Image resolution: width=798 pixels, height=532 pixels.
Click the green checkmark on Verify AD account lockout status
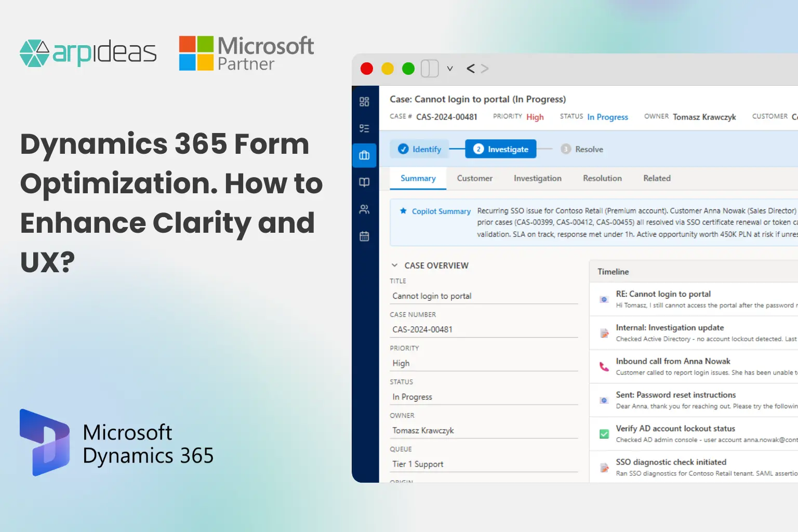tap(604, 434)
